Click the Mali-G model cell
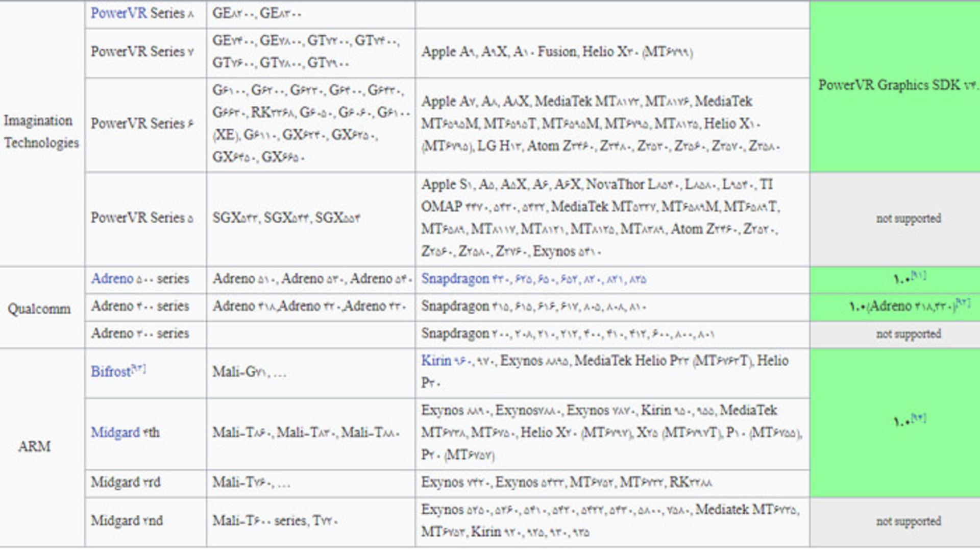 (x=311, y=373)
